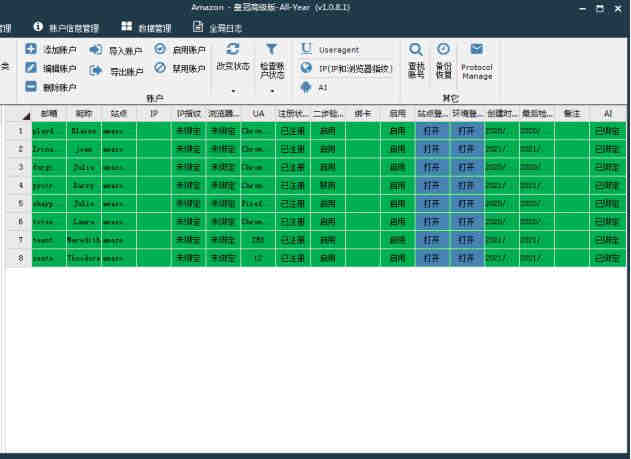Click the UA column header
Screen dimensions: 631x459
coord(258,114)
